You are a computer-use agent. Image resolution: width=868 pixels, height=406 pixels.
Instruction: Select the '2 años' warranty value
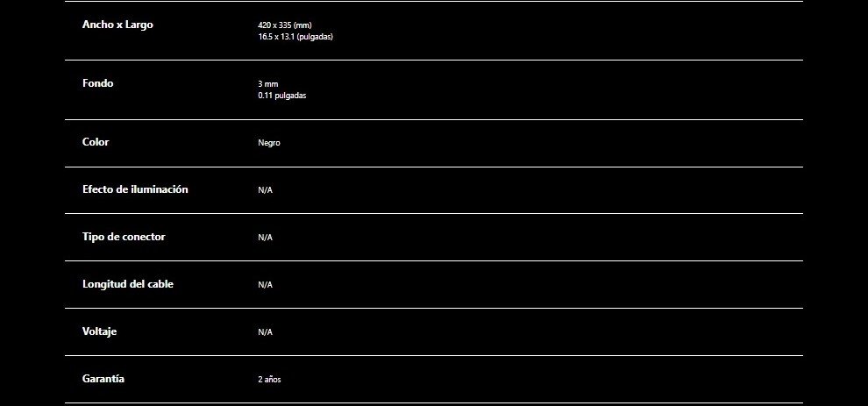[x=269, y=380]
